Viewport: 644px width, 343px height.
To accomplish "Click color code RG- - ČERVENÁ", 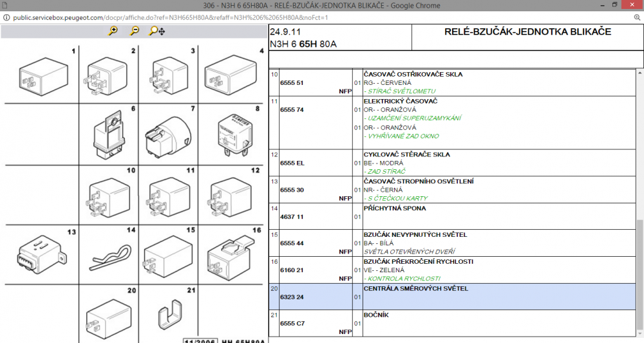I will pos(387,83).
